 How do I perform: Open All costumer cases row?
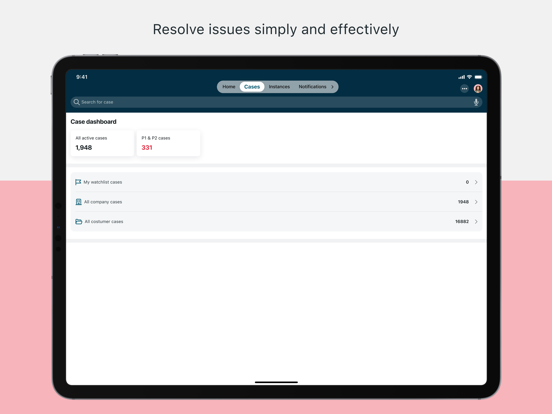pyautogui.click(x=276, y=221)
